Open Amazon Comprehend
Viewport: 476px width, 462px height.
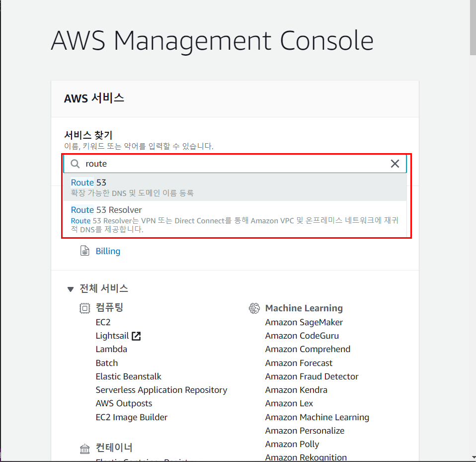click(308, 349)
